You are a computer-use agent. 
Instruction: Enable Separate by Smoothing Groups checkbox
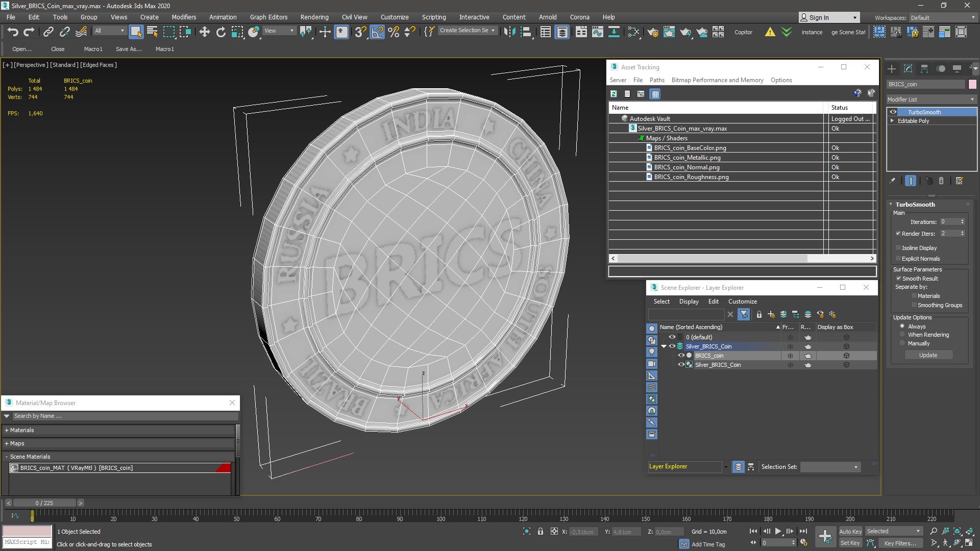click(914, 305)
